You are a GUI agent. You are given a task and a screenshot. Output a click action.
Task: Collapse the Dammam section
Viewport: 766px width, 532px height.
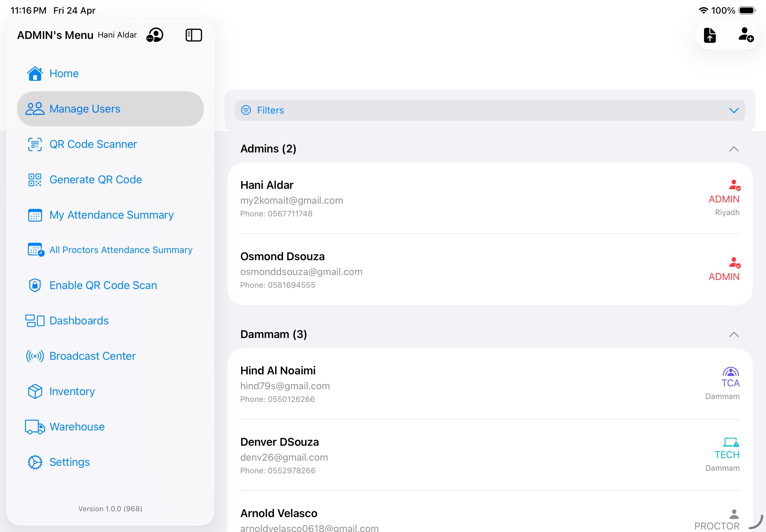pos(733,334)
